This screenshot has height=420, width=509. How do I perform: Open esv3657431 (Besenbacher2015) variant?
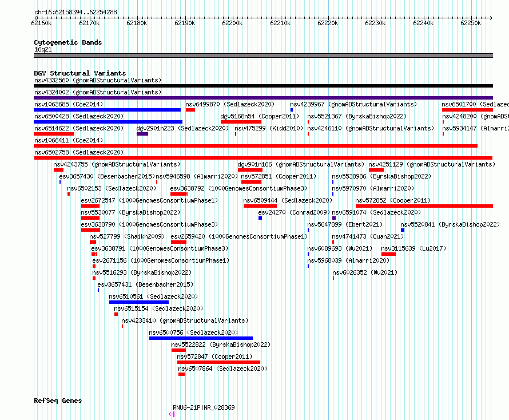145,284
